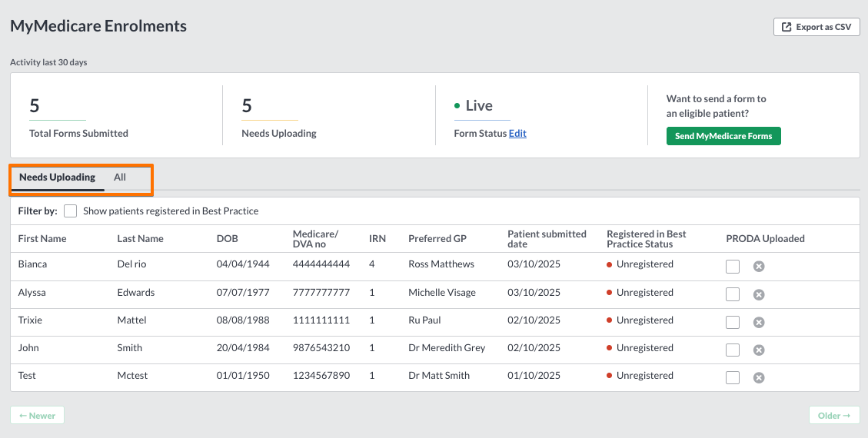Click the Medicare number 1234567890
The width and height of the screenshot is (868, 438).
coord(321,376)
